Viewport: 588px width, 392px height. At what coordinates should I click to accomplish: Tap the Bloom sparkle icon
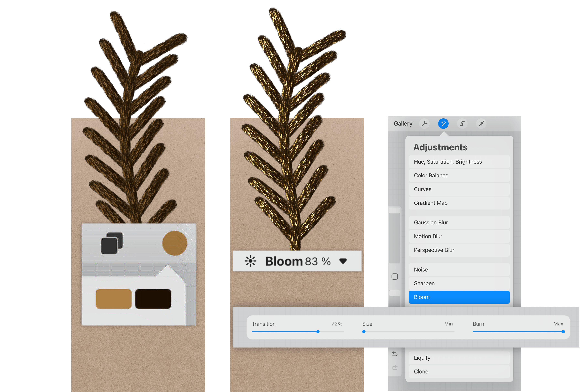point(250,261)
